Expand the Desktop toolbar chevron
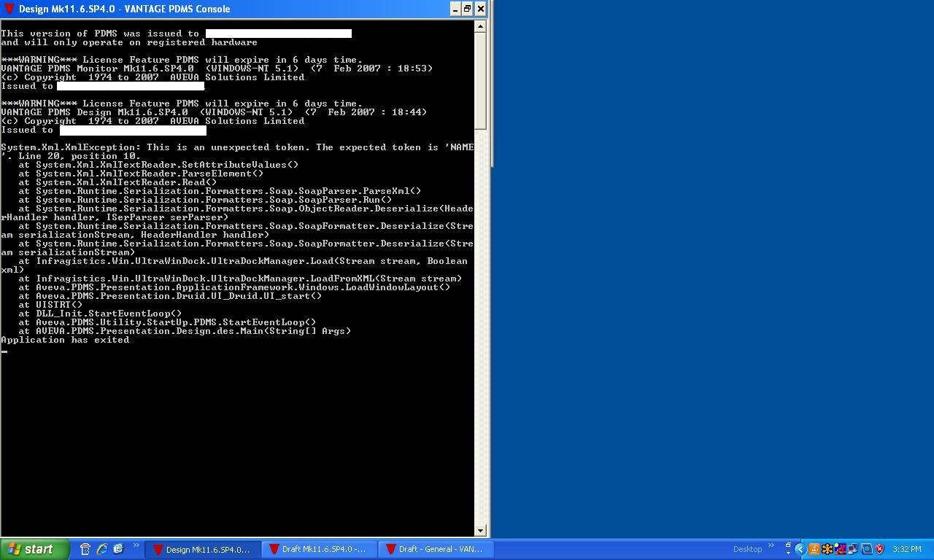The image size is (934, 560). (771, 545)
